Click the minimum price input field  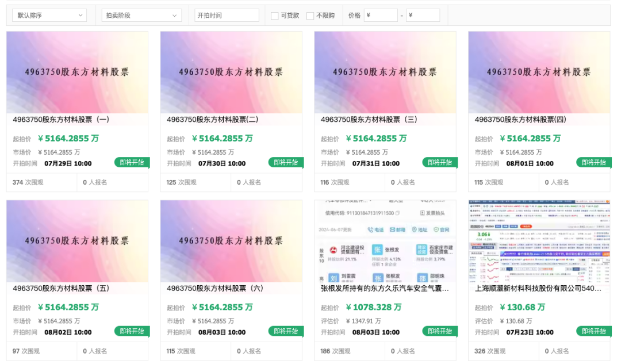(x=380, y=16)
